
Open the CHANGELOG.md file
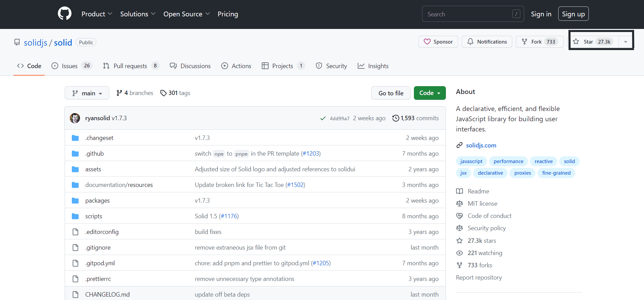(x=107, y=295)
